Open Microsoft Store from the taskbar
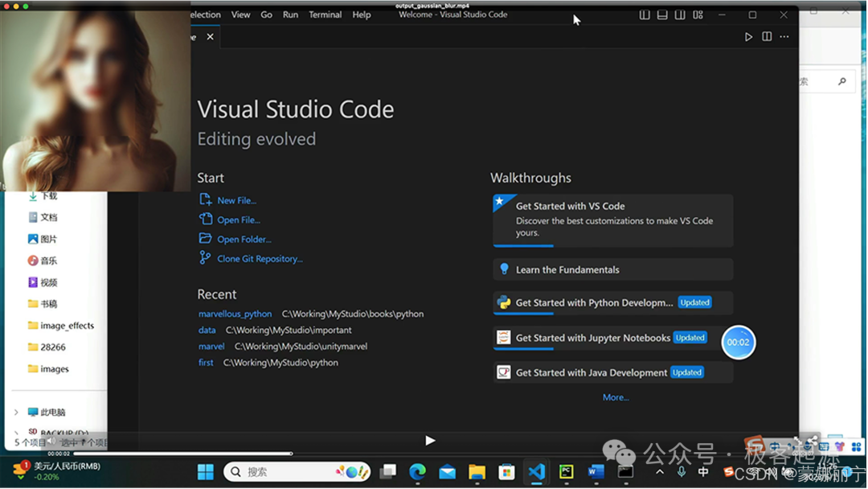 pos(506,472)
